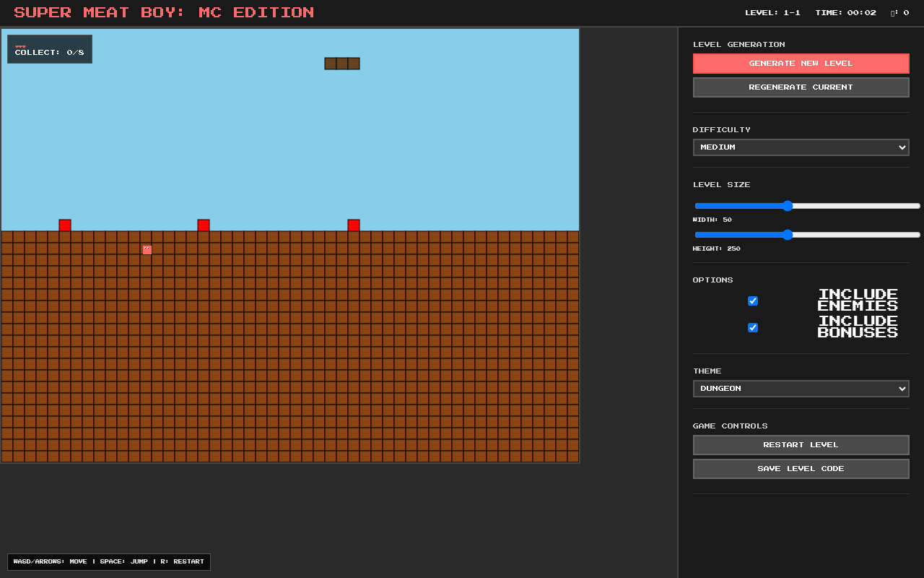
Task: Click the keyboard controls hint bar
Action: (108, 561)
